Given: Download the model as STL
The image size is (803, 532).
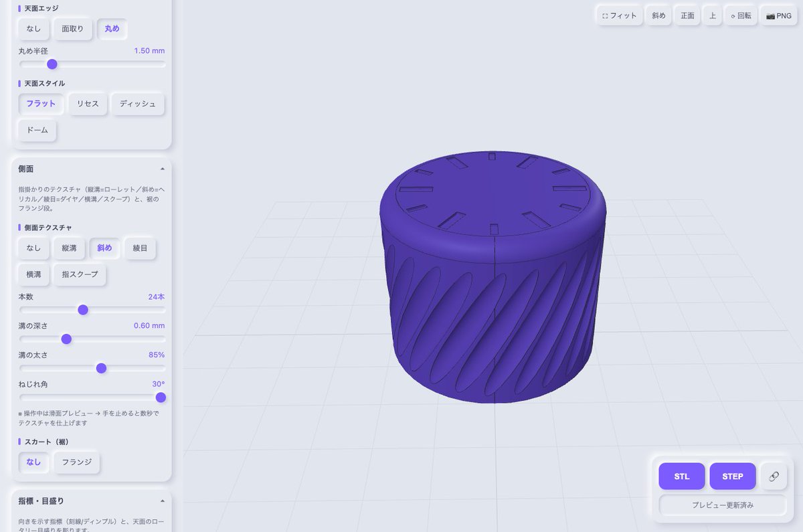Looking at the screenshot, I should (x=681, y=476).
